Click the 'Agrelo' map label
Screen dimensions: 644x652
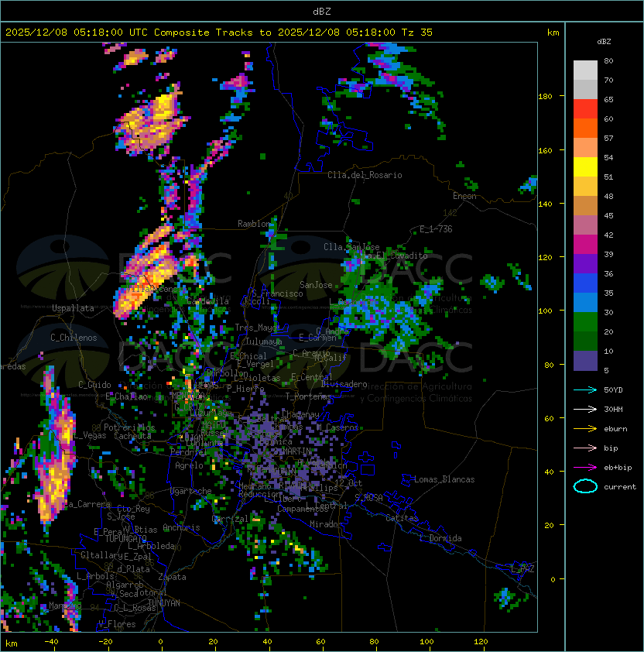tap(189, 465)
